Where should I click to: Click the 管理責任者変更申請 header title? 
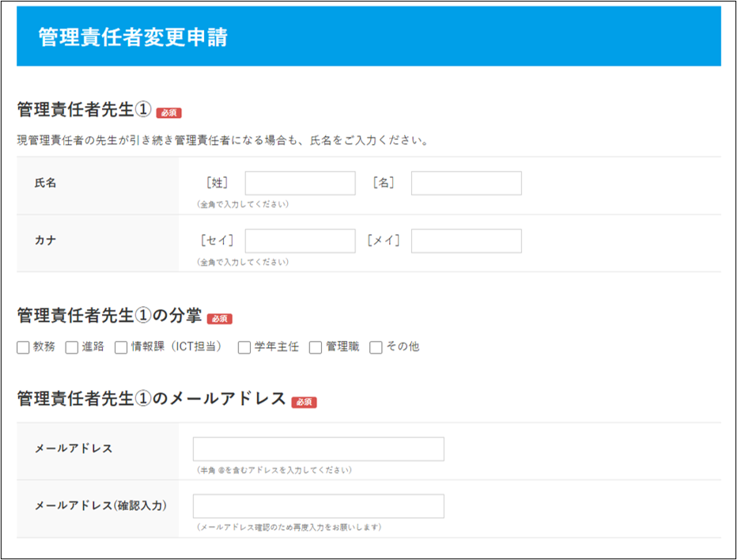click(133, 36)
